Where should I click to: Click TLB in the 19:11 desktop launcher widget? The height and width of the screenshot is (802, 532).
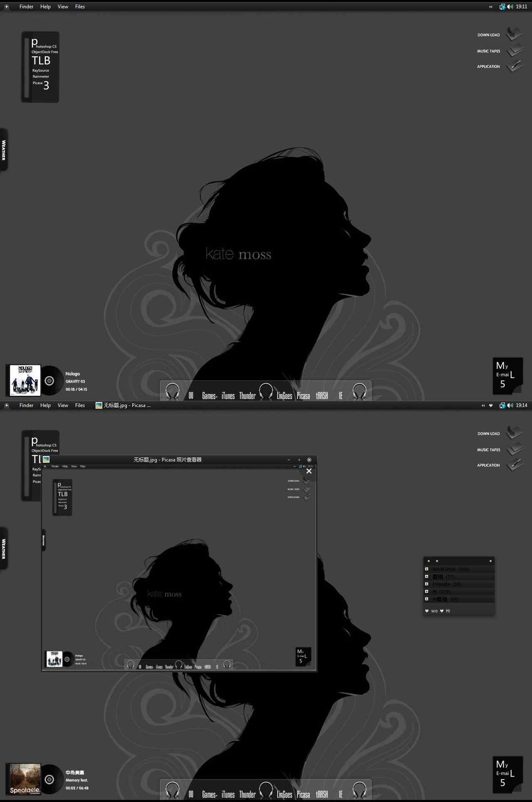tap(41, 61)
